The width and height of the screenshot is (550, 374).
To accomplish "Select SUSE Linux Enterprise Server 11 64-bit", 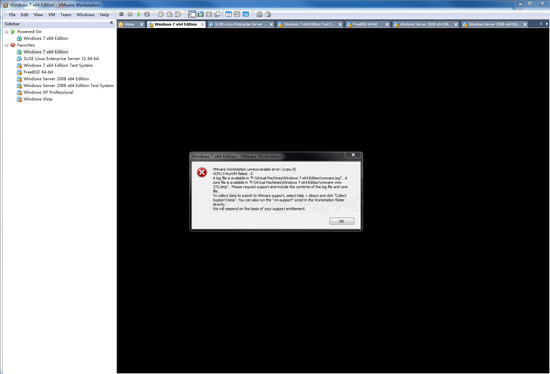I will [61, 59].
